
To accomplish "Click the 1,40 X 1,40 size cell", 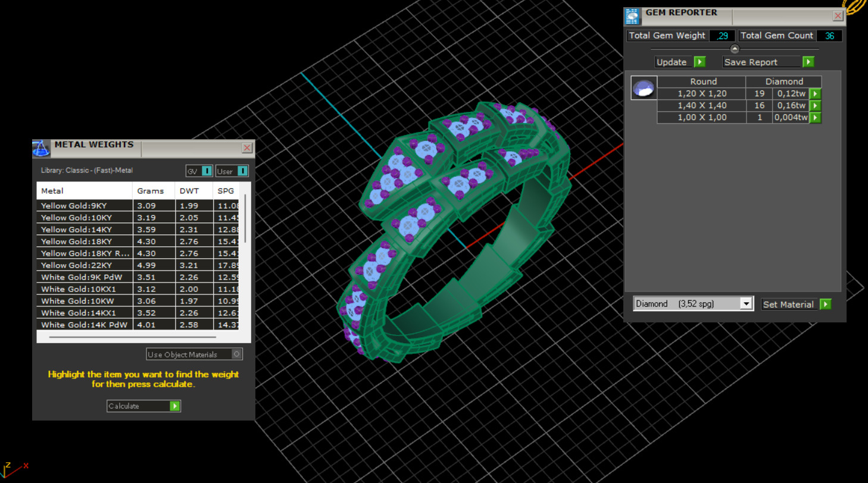I will click(x=702, y=106).
